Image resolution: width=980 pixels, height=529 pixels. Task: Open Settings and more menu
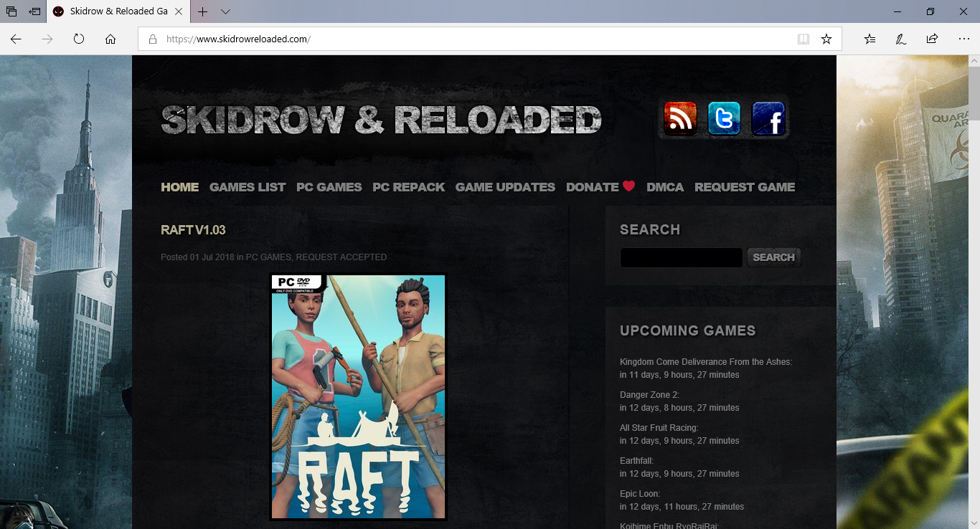tap(963, 39)
